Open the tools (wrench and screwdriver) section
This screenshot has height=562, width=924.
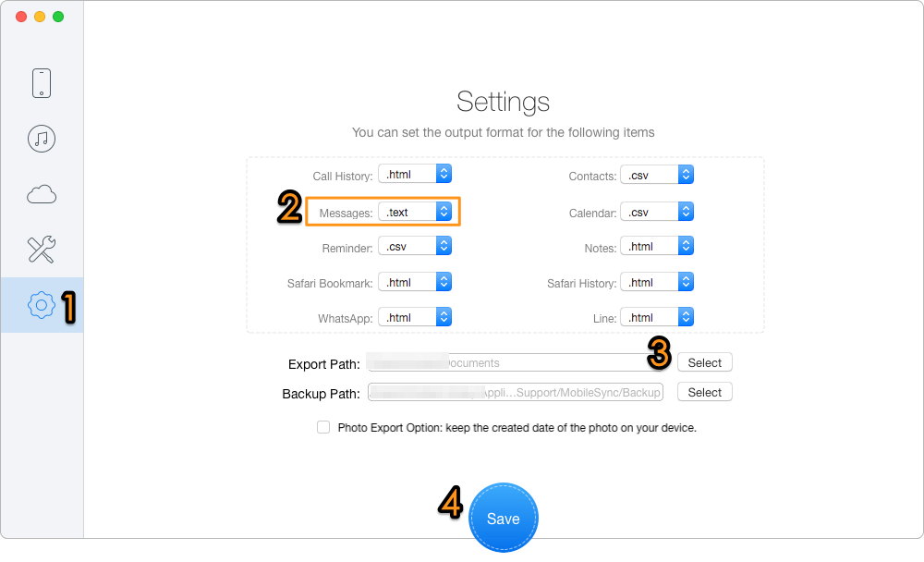[42, 250]
